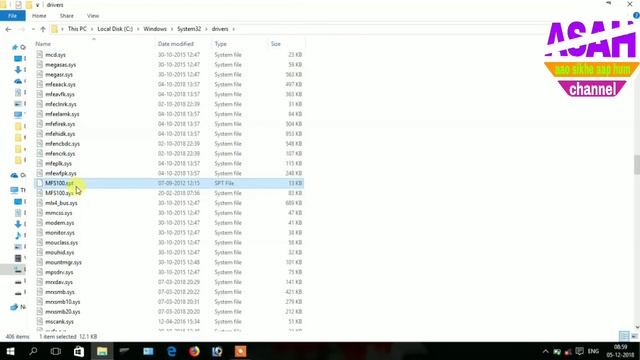Screen dimensions: 640x360
Task: Show hidden system tray icons chevron
Action: [x=545, y=351]
